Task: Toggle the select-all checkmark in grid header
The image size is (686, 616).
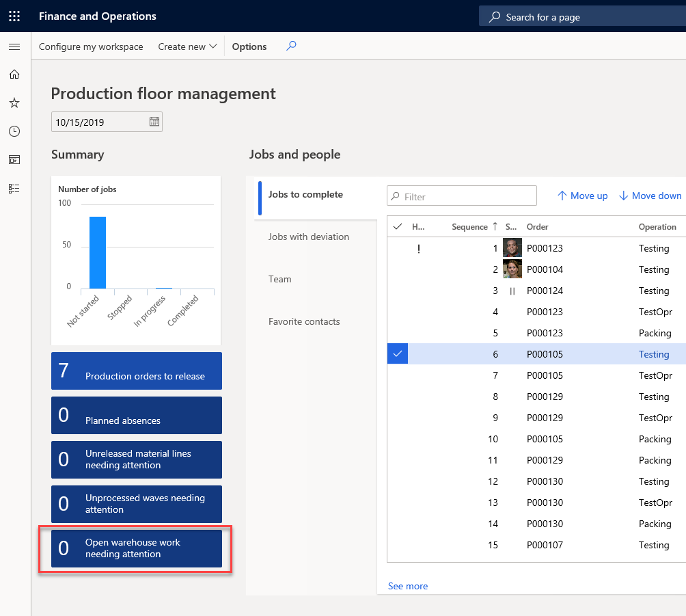Action: point(397,226)
